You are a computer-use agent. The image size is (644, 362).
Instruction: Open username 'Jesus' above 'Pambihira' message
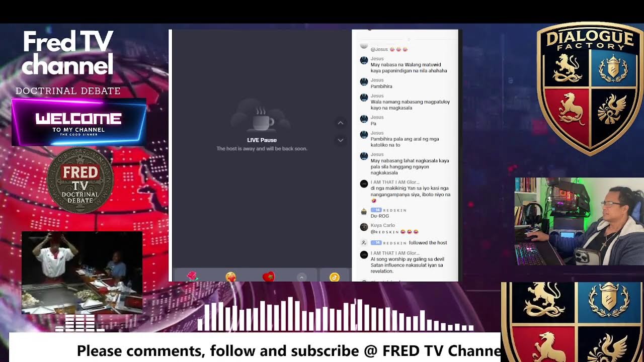coord(377,80)
